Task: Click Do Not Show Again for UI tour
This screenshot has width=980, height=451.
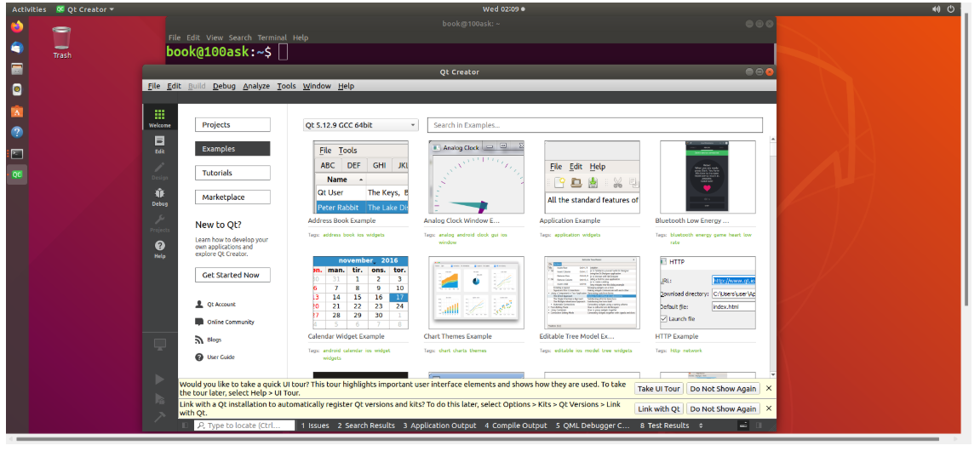Action: pos(723,389)
